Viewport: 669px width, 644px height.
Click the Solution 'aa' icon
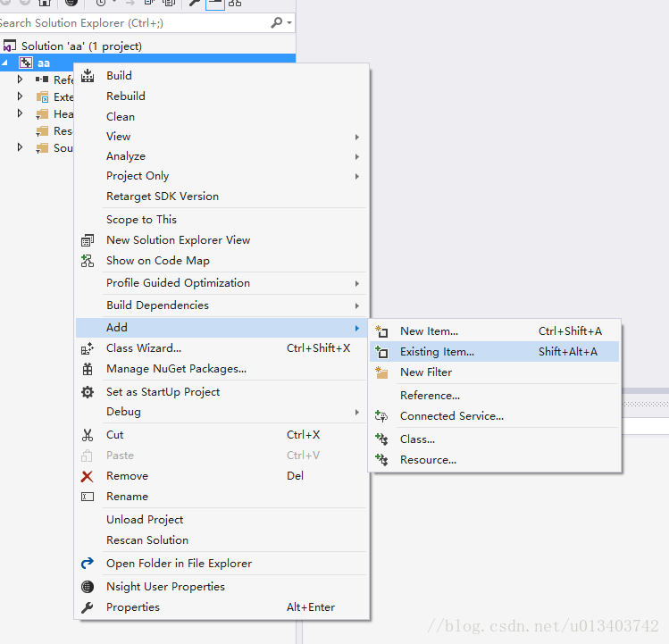point(10,46)
